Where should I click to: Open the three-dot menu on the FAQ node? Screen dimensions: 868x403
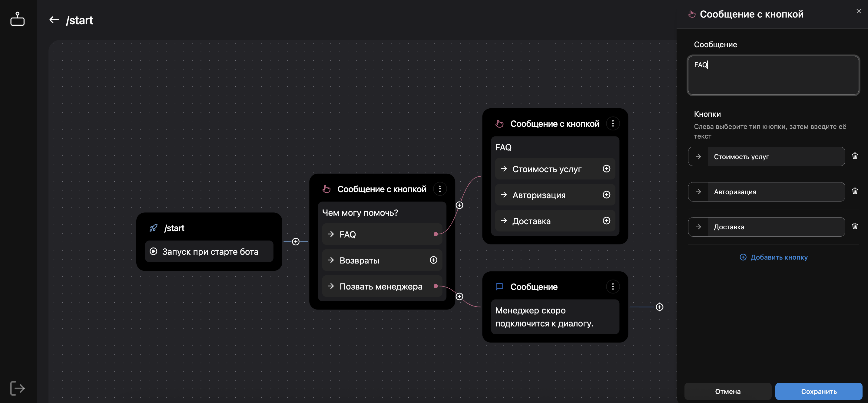[x=613, y=123]
